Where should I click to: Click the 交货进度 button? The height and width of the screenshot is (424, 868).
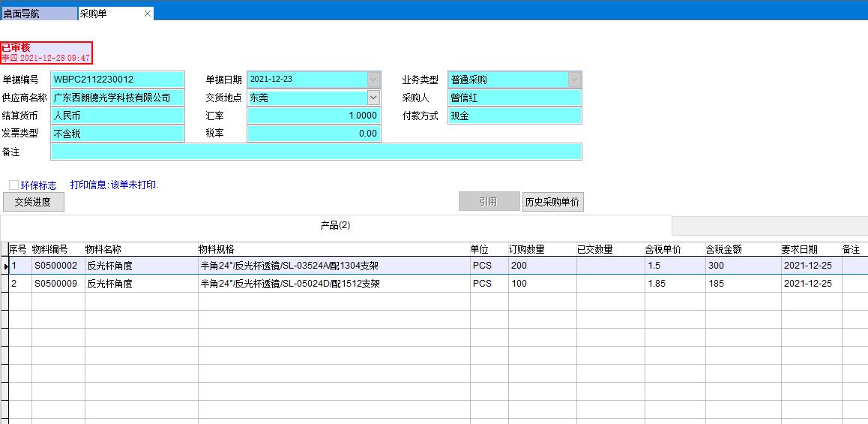tap(34, 202)
